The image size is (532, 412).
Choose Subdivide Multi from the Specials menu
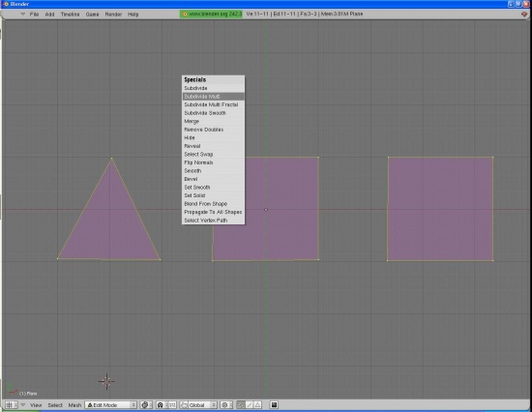[213, 97]
